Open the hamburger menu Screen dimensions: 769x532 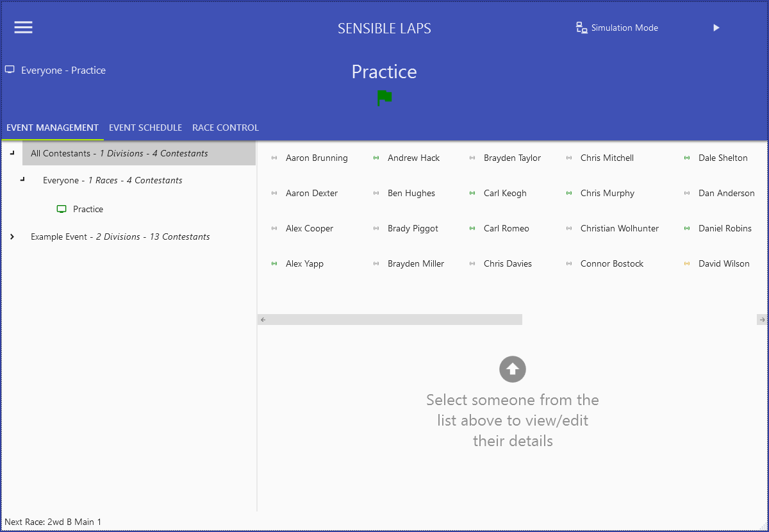[x=24, y=27]
